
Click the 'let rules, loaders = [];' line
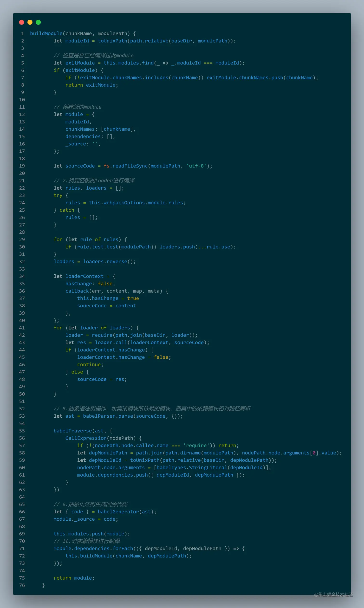89,188
